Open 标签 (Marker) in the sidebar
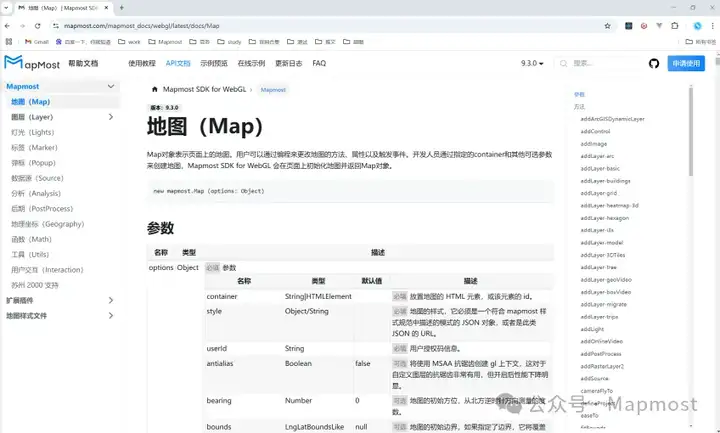 click(34, 147)
